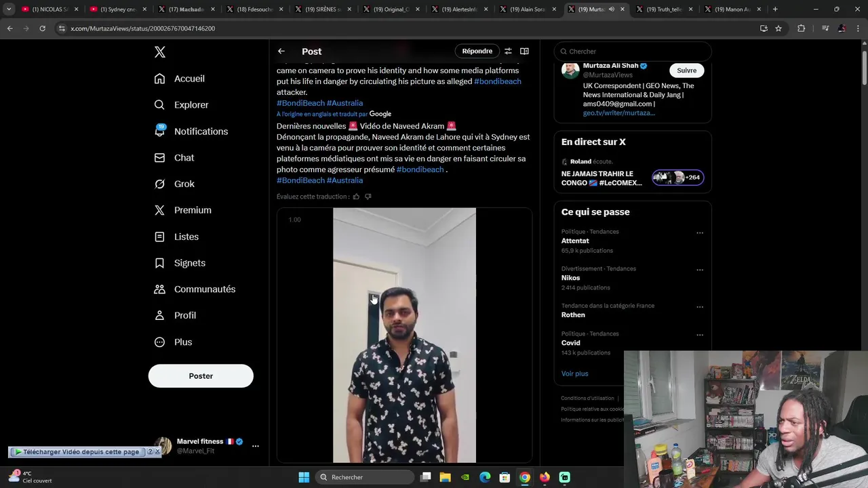Screen dimensions: 868x488
Task: Click the Naveed Akram video player
Action: pos(404,335)
